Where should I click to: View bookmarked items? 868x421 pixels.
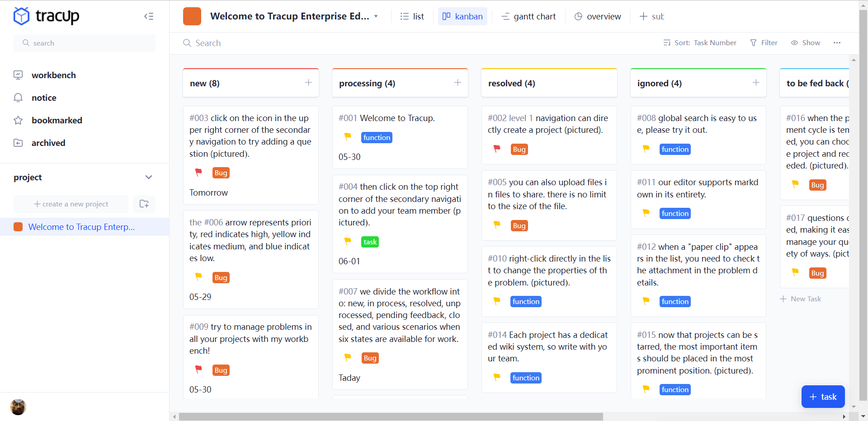57,120
